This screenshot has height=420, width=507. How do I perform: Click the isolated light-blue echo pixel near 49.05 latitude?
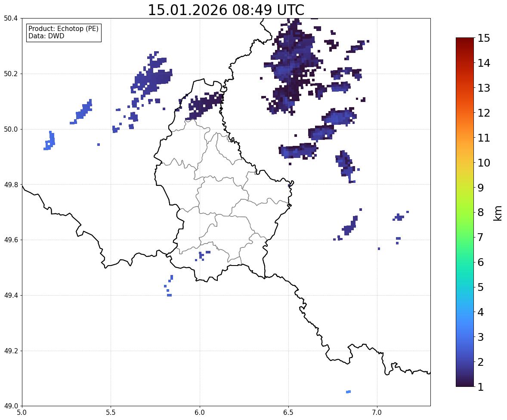348,392
